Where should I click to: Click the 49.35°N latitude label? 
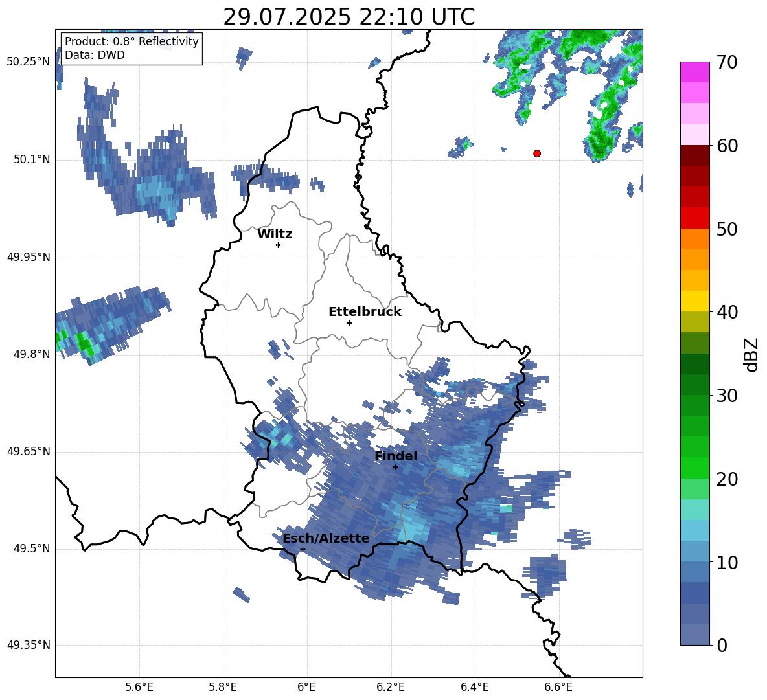[29, 645]
